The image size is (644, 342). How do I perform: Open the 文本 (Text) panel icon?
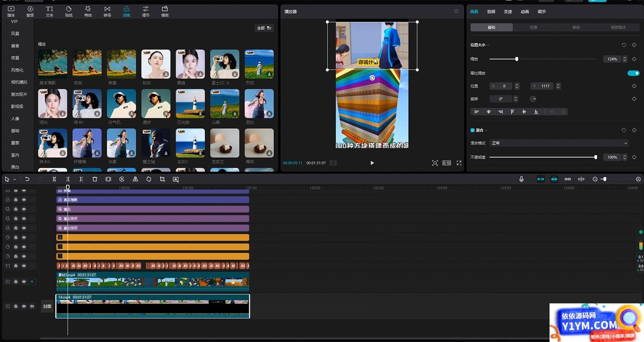point(49,11)
